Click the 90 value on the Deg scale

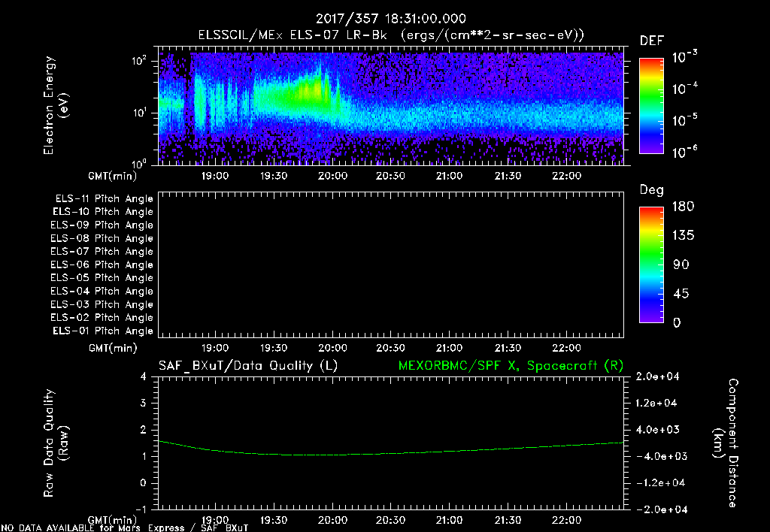click(681, 265)
